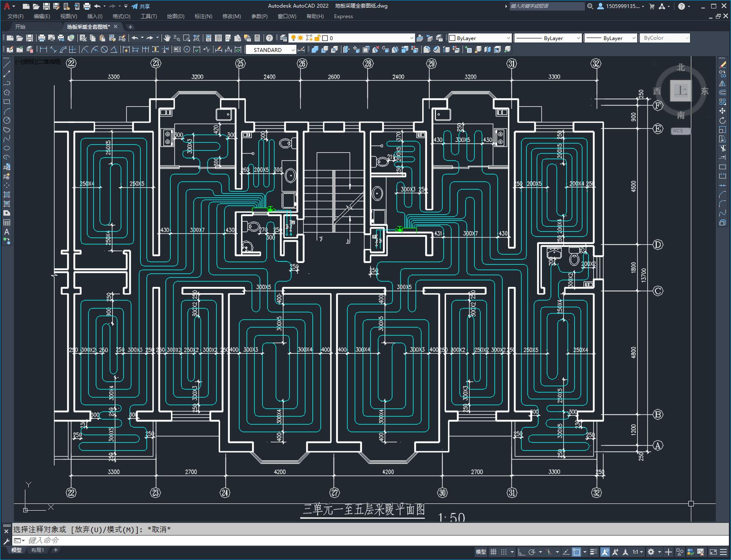Viewport: 731px width, 560px height.
Task: Click the Linear dimension tool
Action: [x=43, y=50]
